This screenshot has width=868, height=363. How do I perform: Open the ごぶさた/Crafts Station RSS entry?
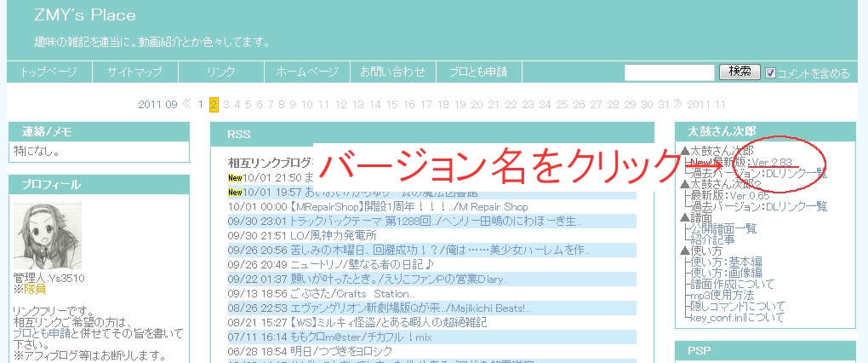point(352,293)
